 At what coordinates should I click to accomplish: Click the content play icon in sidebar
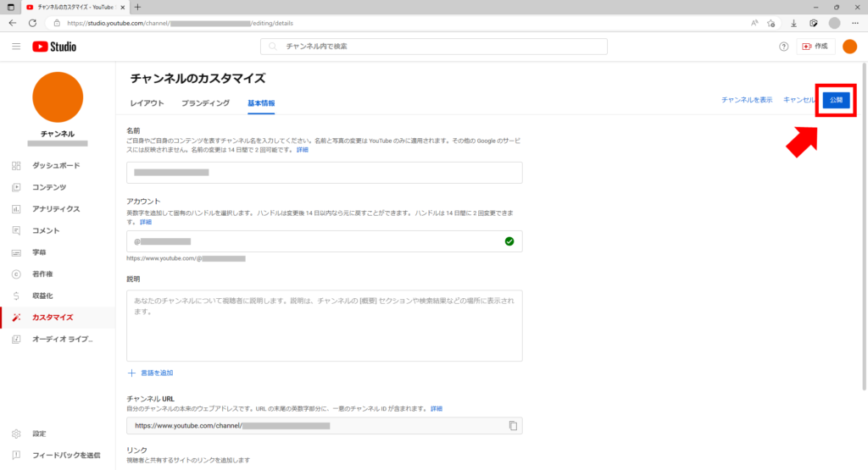point(16,187)
